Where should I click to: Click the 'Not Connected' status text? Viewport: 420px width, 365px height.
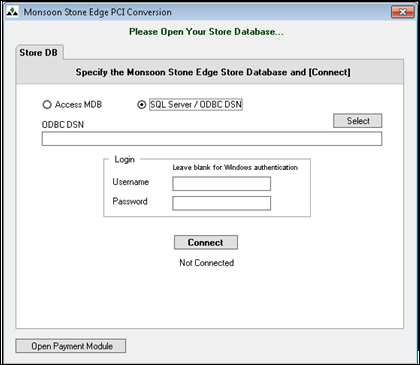[207, 263]
